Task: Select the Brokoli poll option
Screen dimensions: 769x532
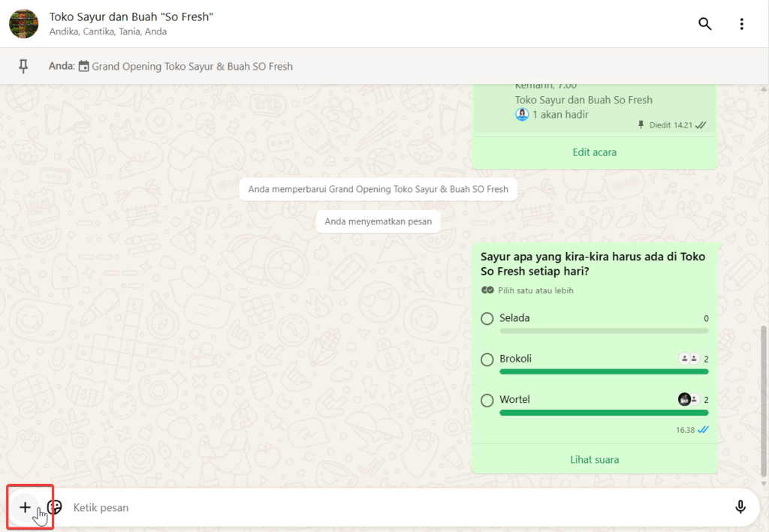Action: tap(487, 359)
